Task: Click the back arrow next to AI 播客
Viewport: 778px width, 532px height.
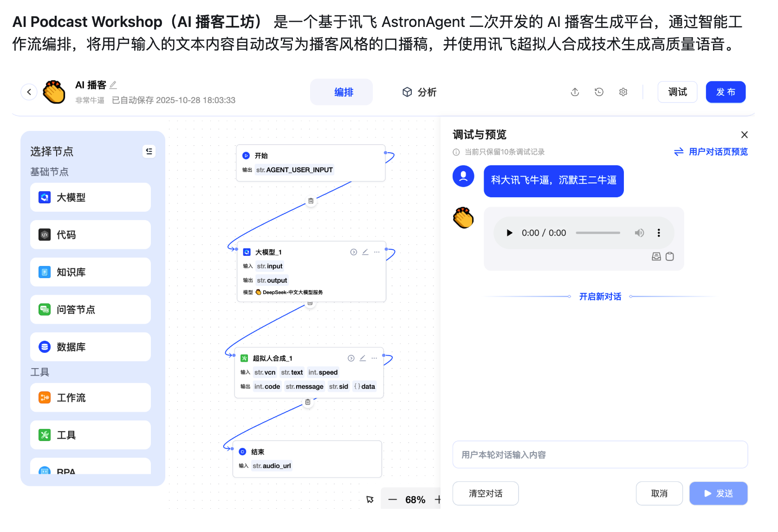Action: (x=29, y=92)
